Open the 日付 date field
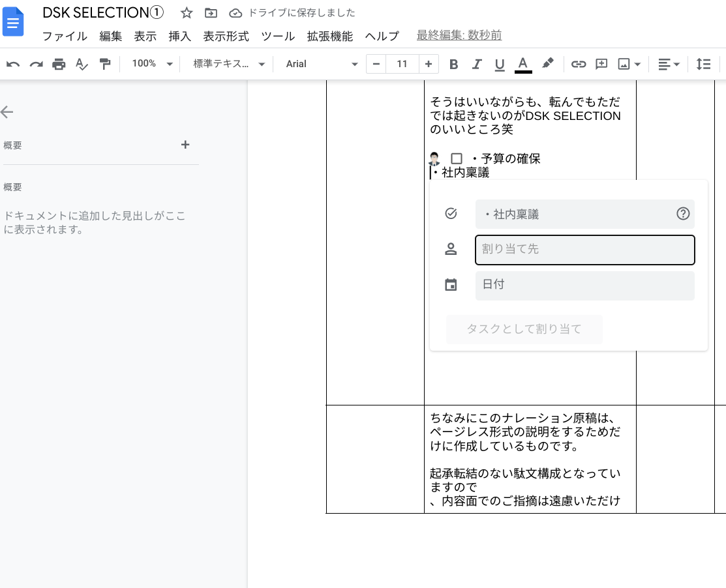Image resolution: width=726 pixels, height=588 pixels. tap(585, 286)
